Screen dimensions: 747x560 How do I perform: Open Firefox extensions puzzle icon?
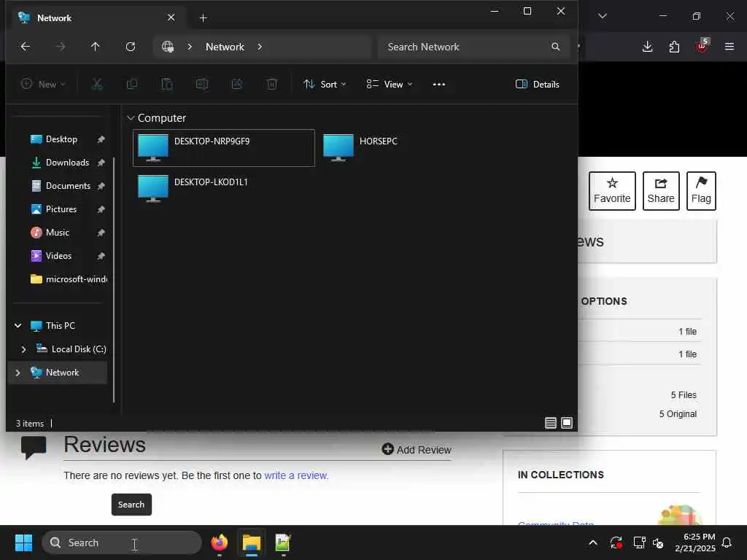pyautogui.click(x=674, y=47)
